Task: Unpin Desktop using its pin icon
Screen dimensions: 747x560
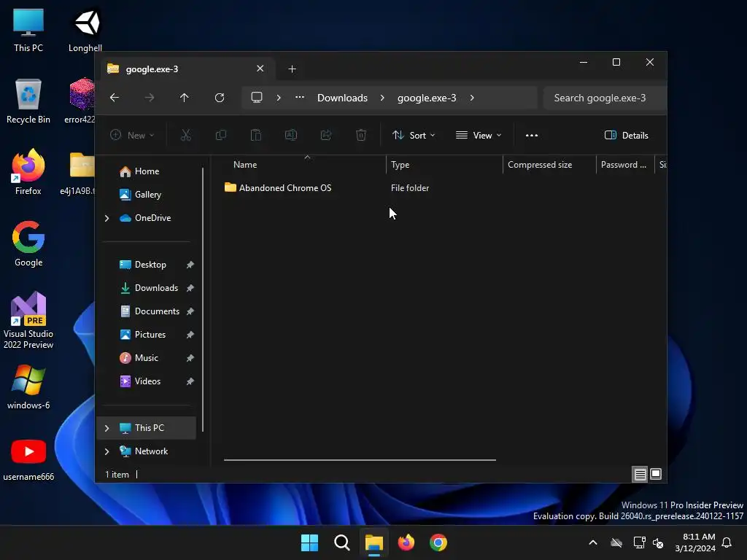Action: 190,265
